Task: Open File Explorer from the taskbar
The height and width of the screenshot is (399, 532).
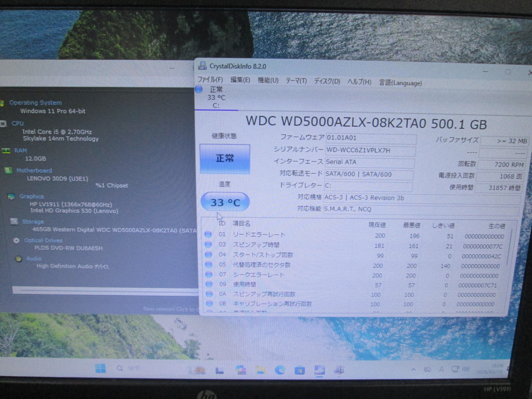Action: tap(260, 370)
